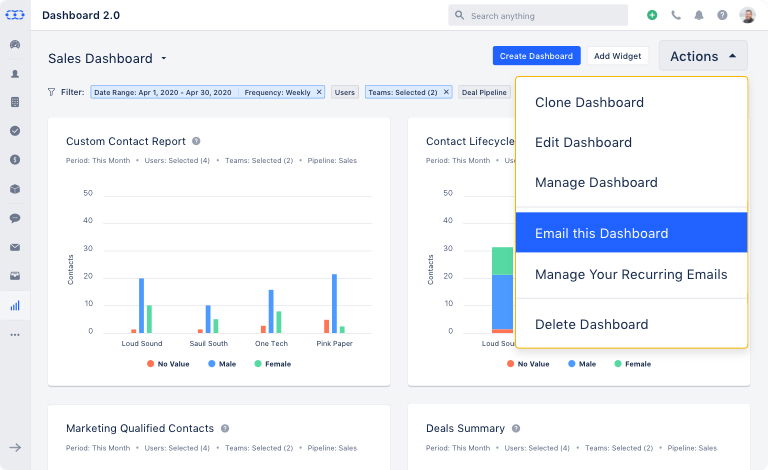Click the help question mark icon

(722, 15)
